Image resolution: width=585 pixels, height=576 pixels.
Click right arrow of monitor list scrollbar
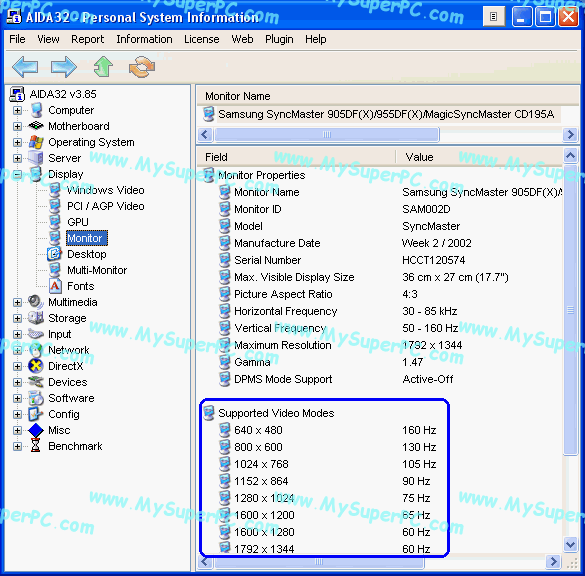pyautogui.click(x=570, y=134)
